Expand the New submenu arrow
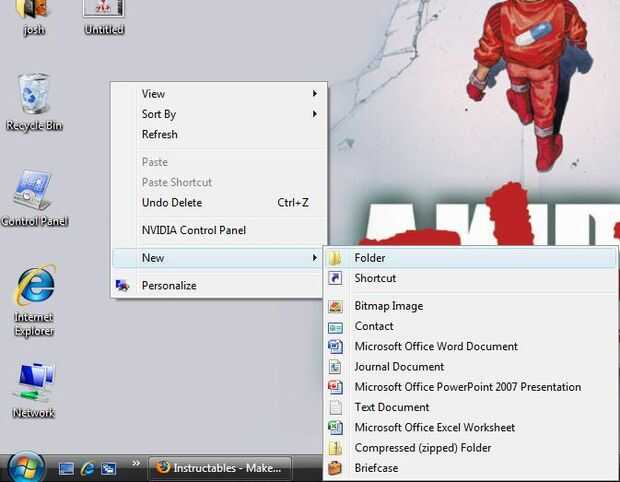Screen dimensions: 620x482 315,258
